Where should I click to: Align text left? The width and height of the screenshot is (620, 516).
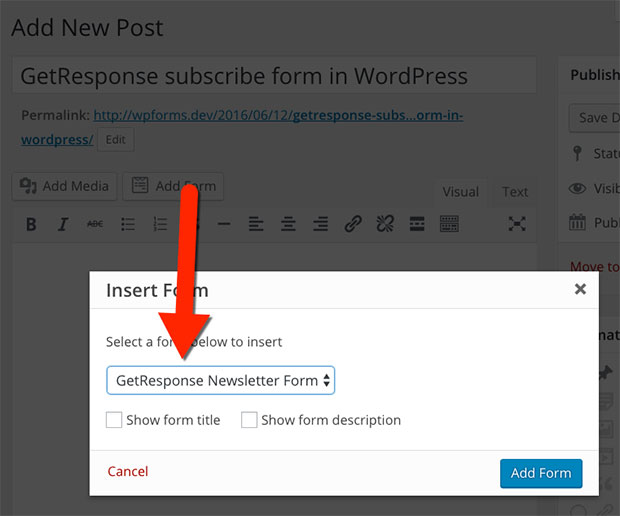click(x=256, y=224)
